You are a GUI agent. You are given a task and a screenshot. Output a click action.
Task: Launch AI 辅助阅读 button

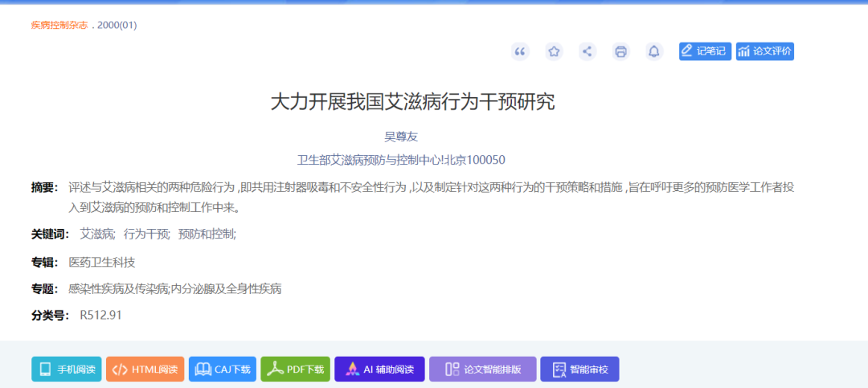[x=379, y=370]
